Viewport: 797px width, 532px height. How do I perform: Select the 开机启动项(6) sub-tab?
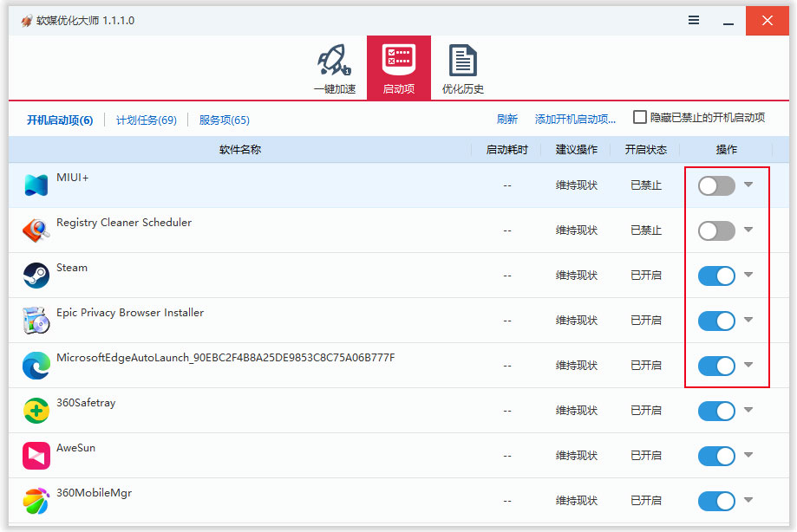pos(60,120)
